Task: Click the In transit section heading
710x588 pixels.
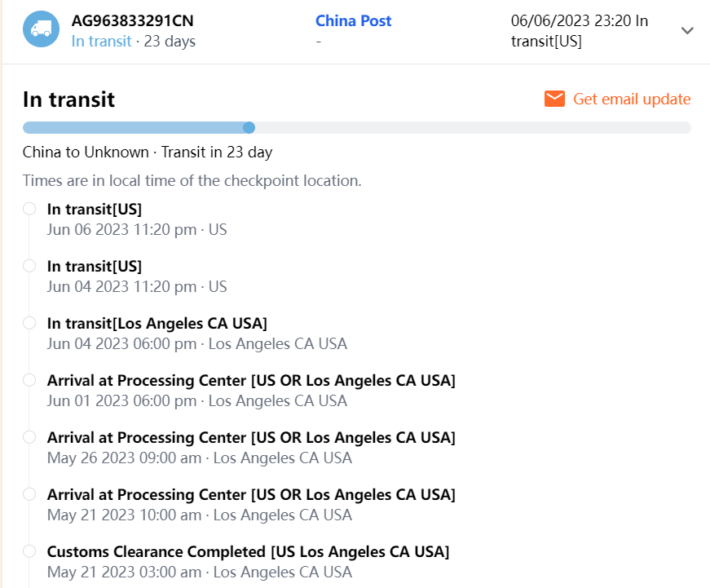Action: (x=68, y=99)
